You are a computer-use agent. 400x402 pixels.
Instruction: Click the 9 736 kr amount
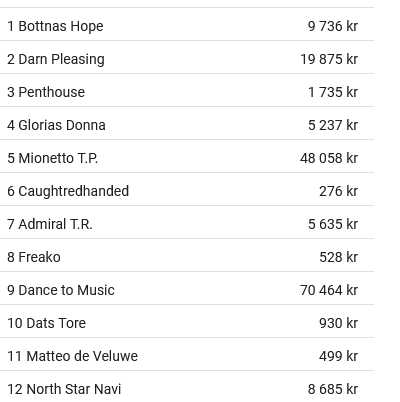[x=333, y=26]
